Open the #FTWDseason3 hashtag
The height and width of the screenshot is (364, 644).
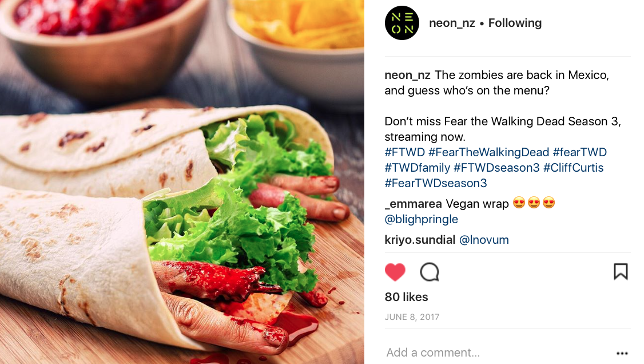[x=496, y=168]
